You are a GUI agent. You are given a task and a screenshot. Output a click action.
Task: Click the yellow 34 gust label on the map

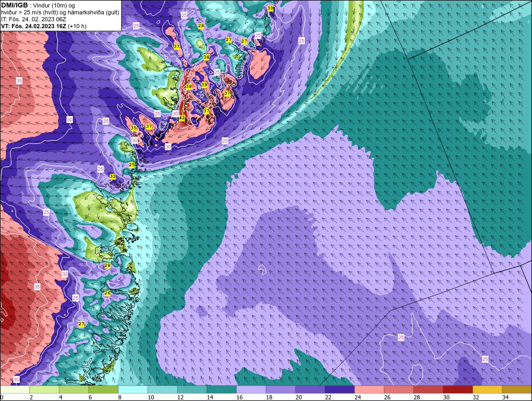206,57
